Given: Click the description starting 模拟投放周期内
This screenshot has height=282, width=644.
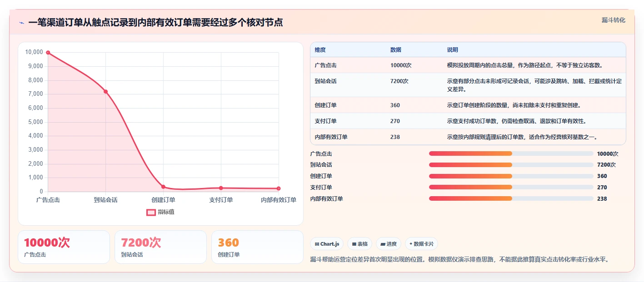Looking at the screenshot, I should click(525, 65).
